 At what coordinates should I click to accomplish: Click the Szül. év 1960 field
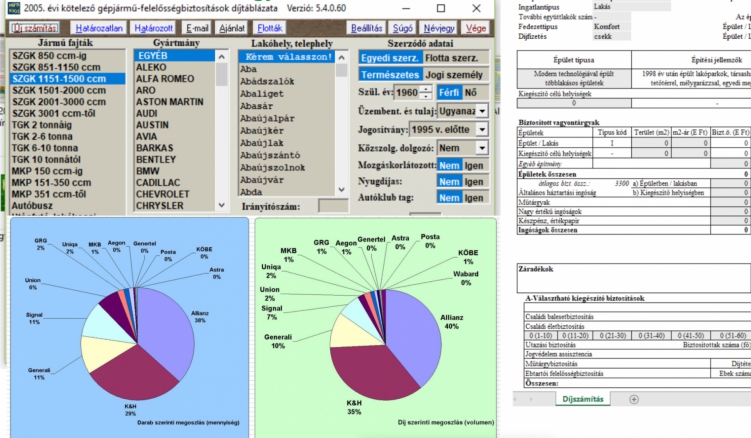tap(406, 92)
